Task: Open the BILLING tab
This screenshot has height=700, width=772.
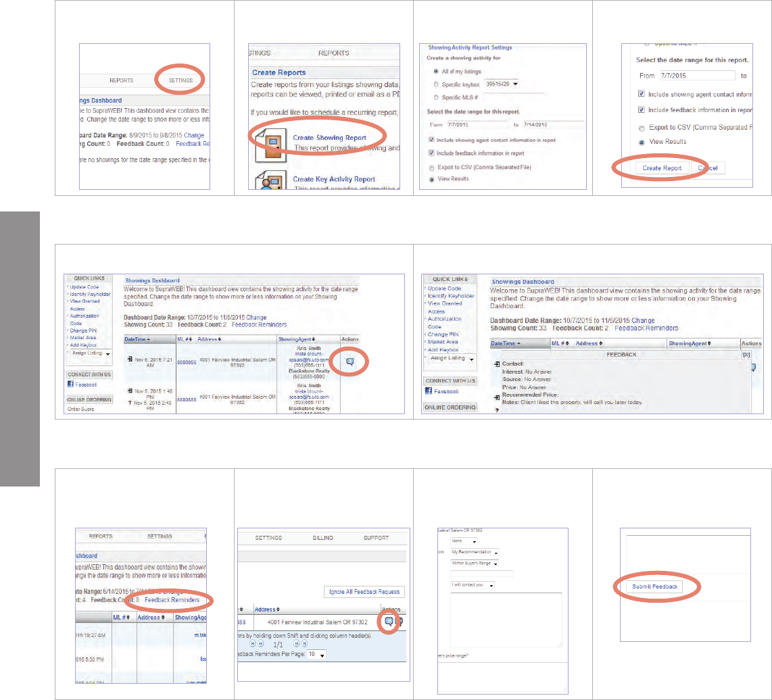Action: pos(322,538)
